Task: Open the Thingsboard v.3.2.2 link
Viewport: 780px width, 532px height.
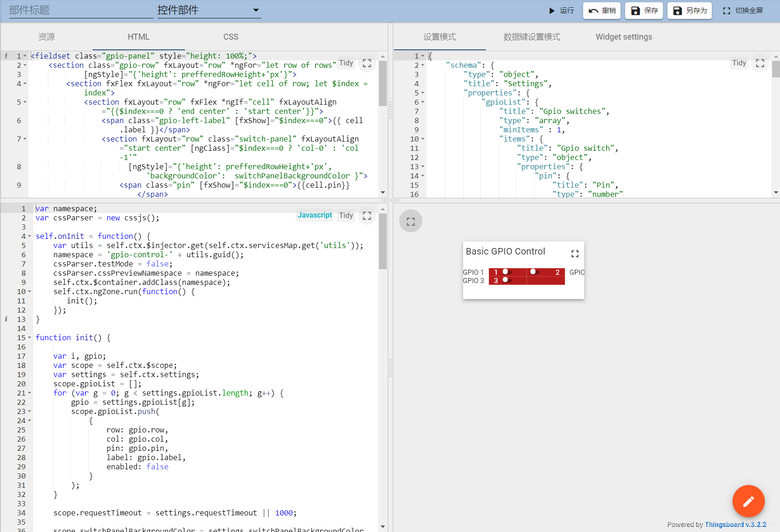Action: [x=736, y=525]
